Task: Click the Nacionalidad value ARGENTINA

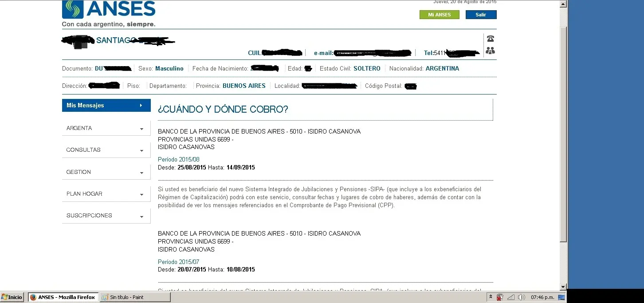Action: [x=442, y=69]
